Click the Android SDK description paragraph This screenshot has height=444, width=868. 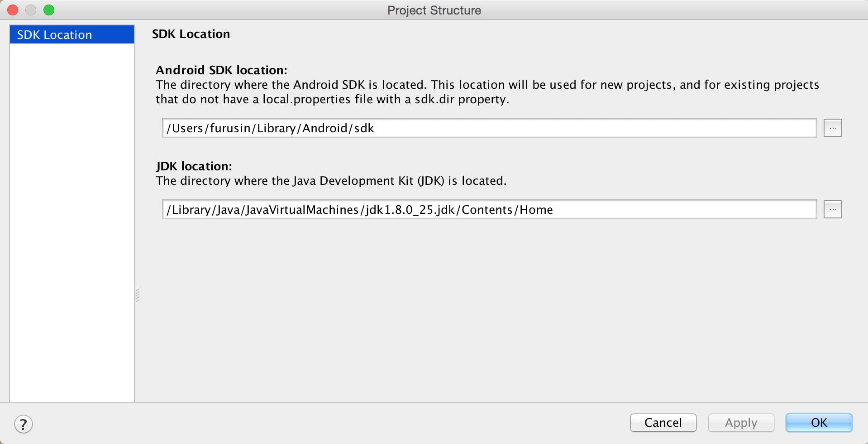486,92
